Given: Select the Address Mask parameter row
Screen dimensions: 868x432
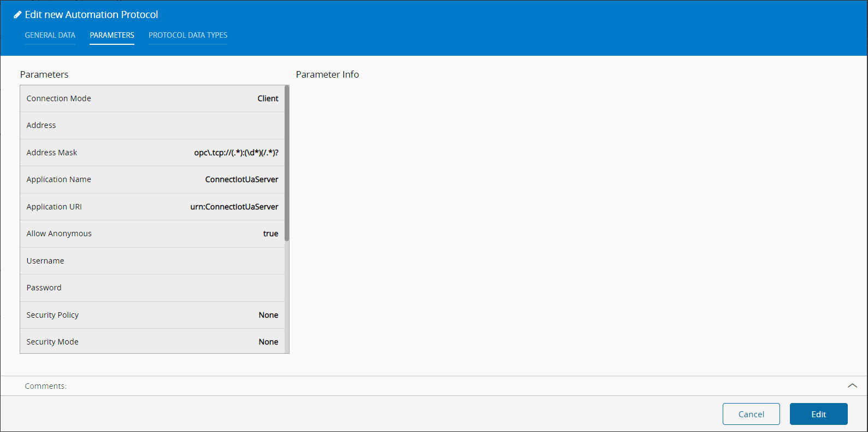Looking at the screenshot, I should [152, 153].
